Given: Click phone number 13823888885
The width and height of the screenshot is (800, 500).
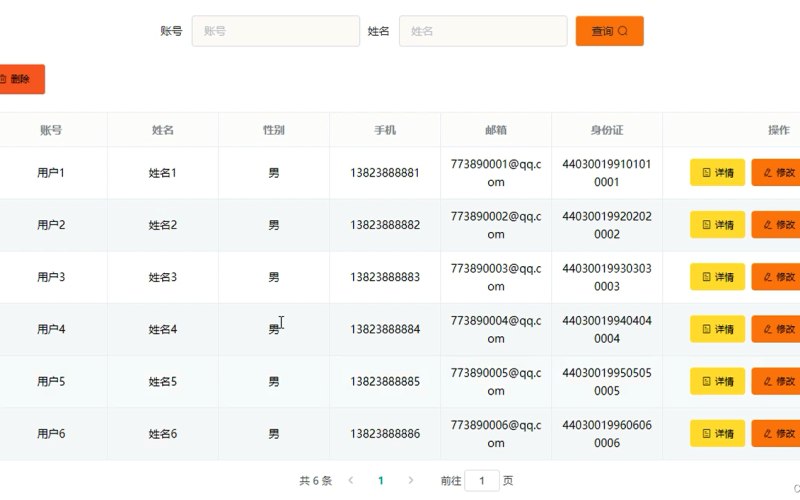Looking at the screenshot, I should click(385, 381).
